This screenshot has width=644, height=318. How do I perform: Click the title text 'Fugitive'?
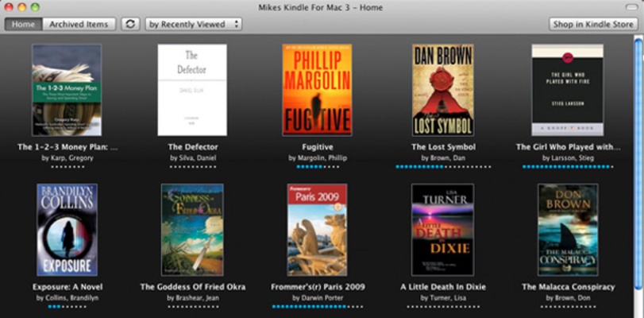click(317, 147)
